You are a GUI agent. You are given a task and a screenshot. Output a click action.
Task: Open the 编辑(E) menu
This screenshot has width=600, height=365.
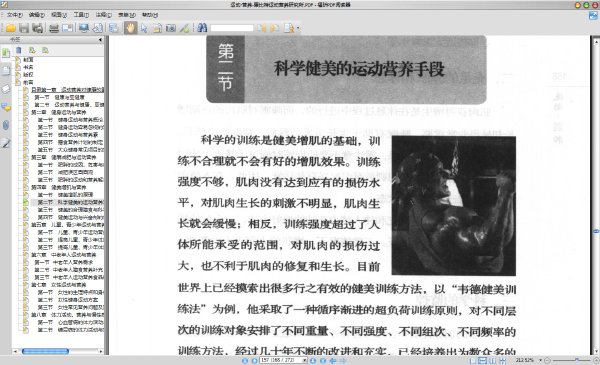click(x=37, y=15)
